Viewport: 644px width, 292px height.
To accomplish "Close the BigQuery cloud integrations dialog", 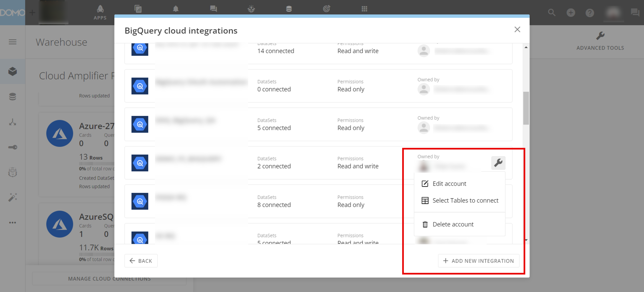I will click(517, 30).
